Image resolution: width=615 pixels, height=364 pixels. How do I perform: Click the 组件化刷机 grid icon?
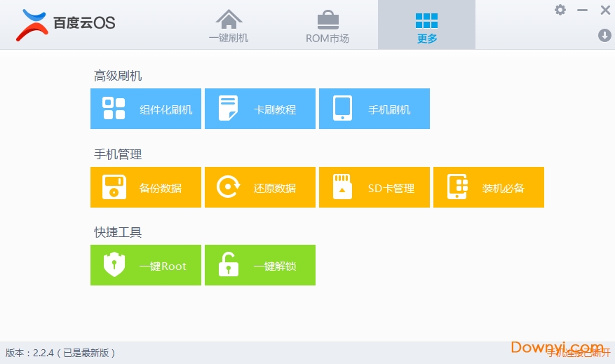coord(114,109)
